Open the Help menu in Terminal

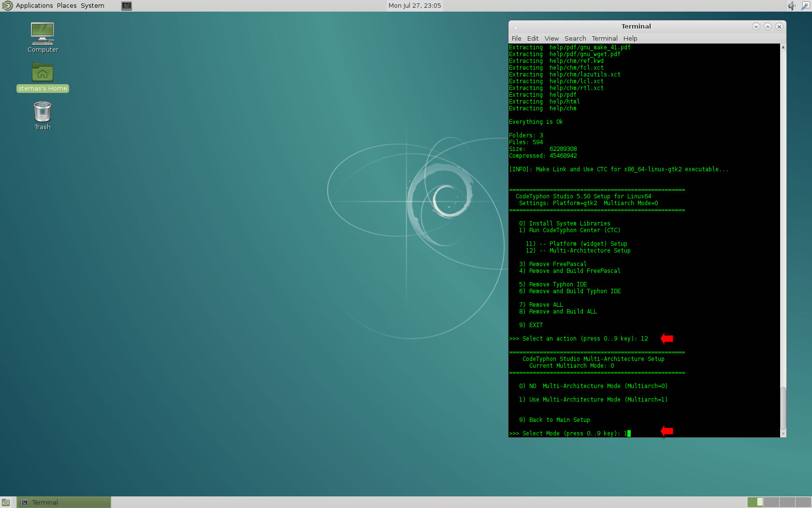click(630, 38)
